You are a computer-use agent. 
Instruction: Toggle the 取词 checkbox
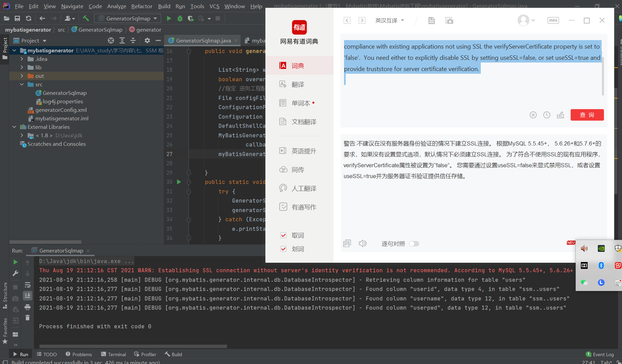283,235
